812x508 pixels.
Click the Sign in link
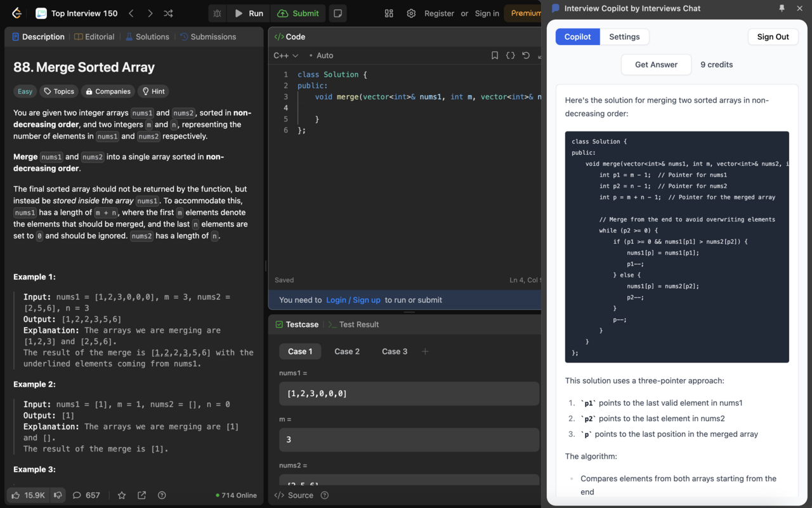(487, 13)
